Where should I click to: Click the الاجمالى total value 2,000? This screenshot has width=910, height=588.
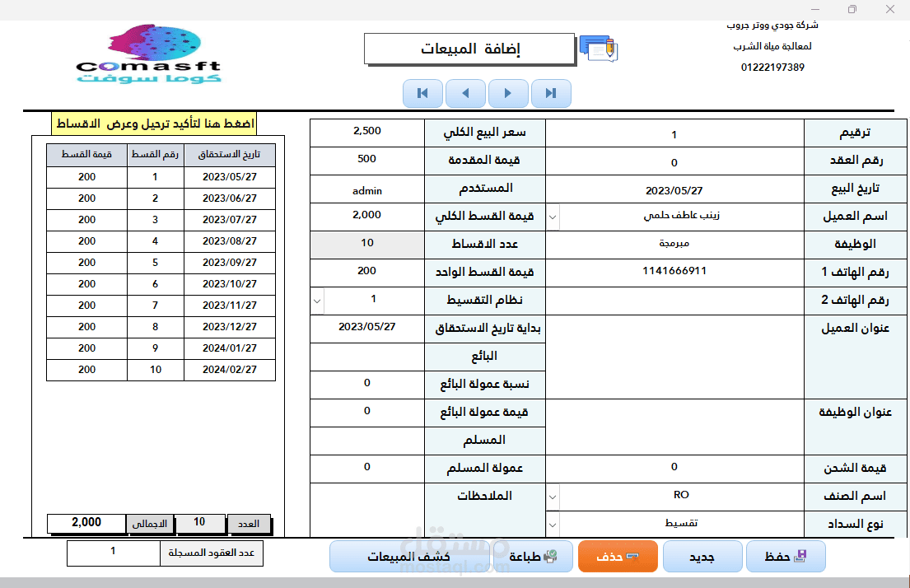click(x=86, y=523)
